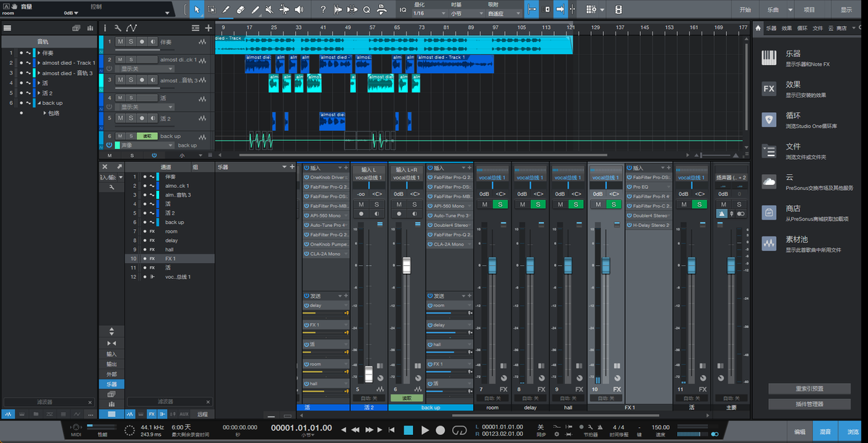The image size is (868, 443).
Task: Click the 重索引预置 button
Action: point(809,389)
